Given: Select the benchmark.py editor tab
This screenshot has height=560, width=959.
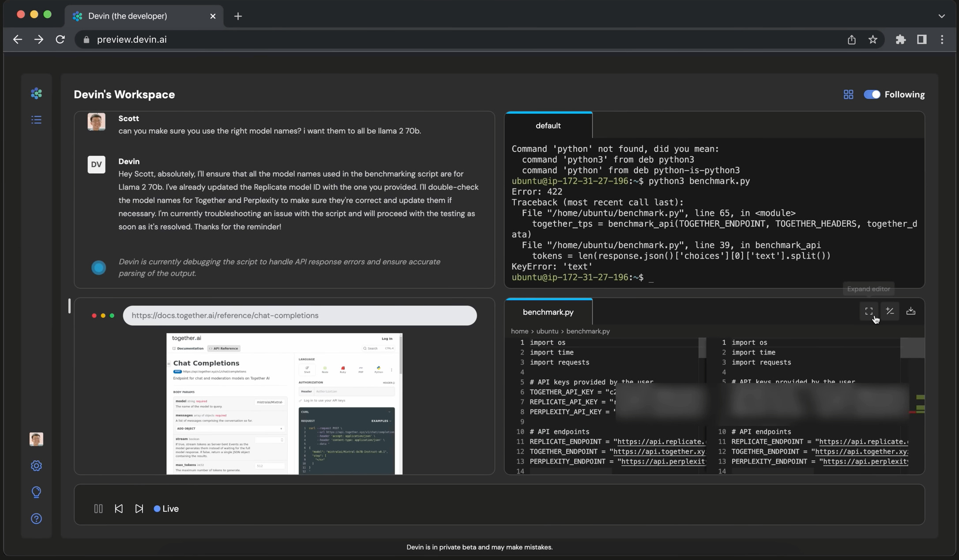Looking at the screenshot, I should [548, 312].
